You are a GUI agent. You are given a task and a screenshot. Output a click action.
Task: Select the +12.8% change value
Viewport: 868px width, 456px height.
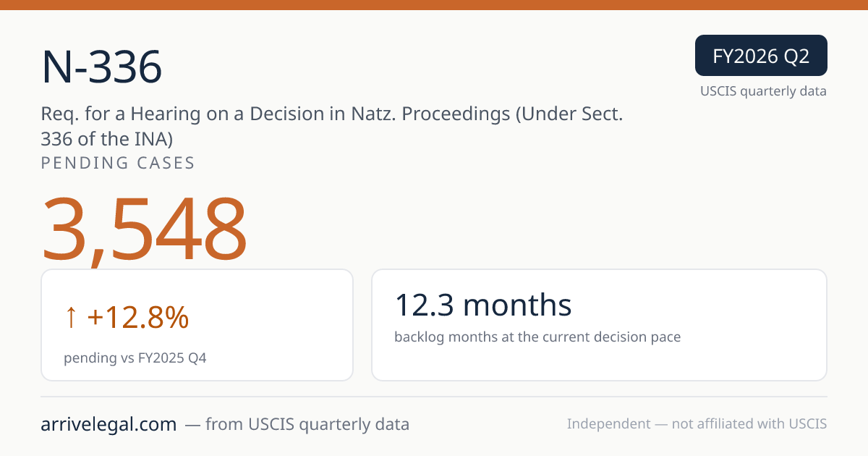tap(137, 318)
